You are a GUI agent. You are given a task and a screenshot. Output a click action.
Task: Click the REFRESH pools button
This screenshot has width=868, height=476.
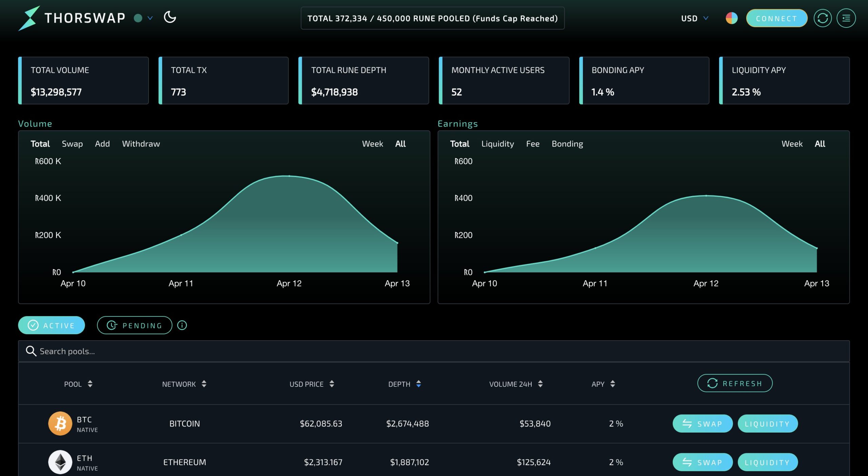(x=735, y=383)
